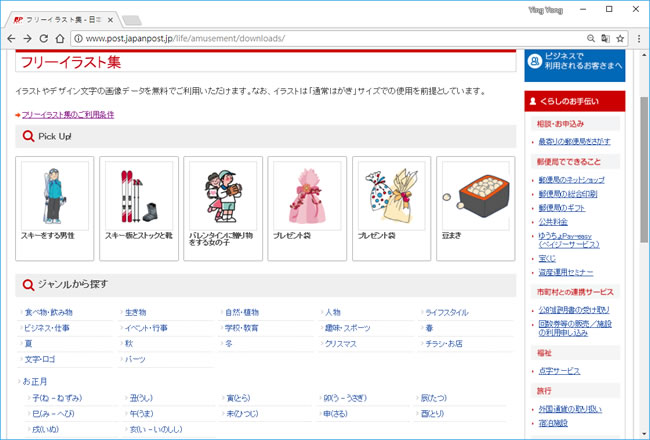650x440 pixels.
Task: Click the address bar URL field
Action: pos(300,38)
